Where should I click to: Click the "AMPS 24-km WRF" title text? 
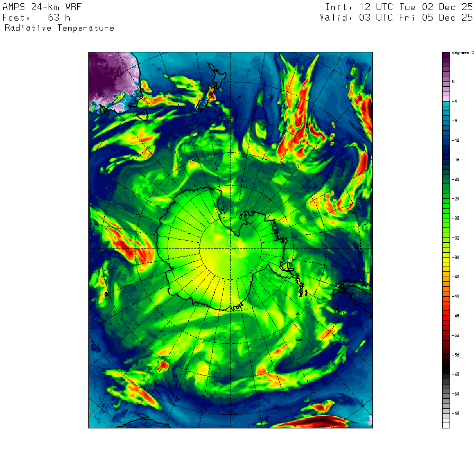click(x=42, y=7)
